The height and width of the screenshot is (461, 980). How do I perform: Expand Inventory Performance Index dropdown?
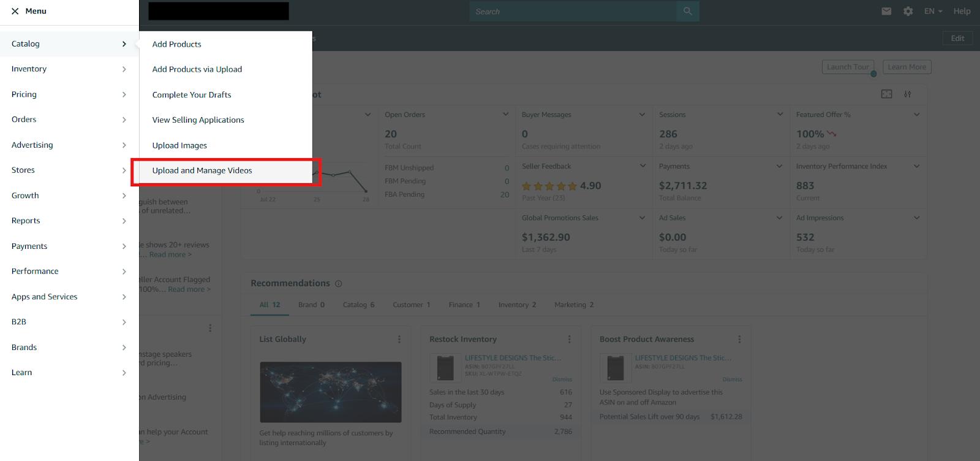917,166
